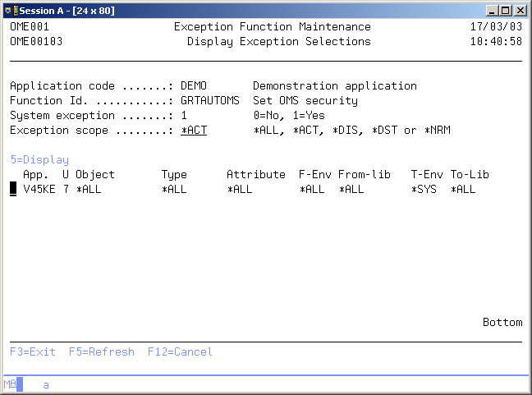Click the Object column header
532x395 pixels.
click(95, 175)
